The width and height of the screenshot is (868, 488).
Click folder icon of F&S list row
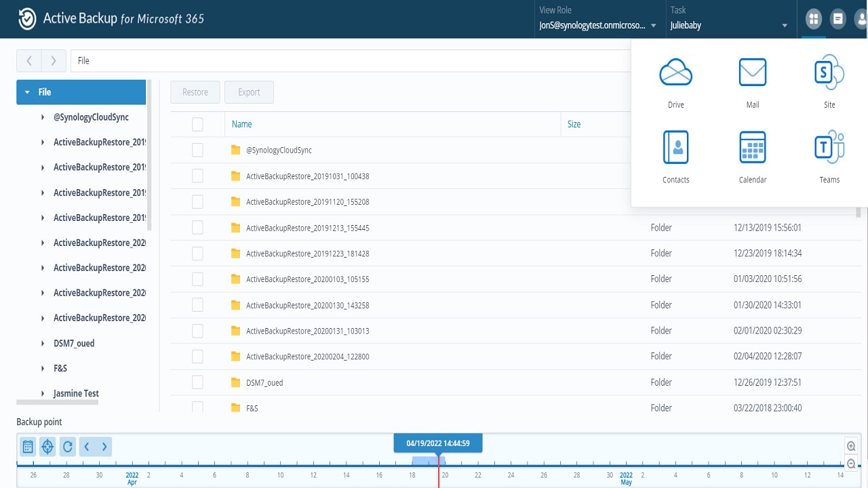[x=236, y=408]
